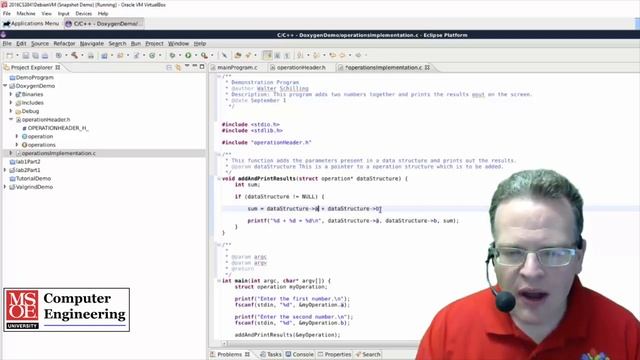Click the Save toolbar icon
The image size is (640, 360).
pyautogui.click(x=26, y=55)
